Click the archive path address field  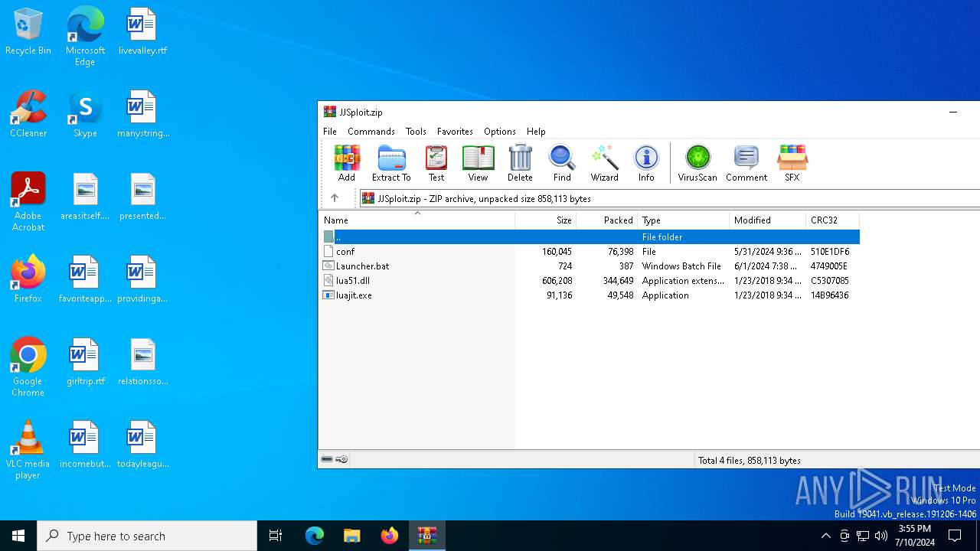[670, 198]
